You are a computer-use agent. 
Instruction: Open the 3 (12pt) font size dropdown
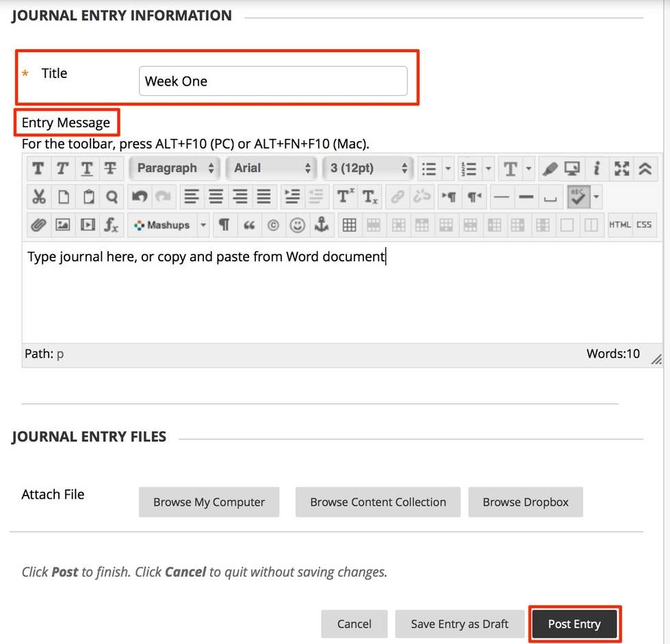coord(367,168)
